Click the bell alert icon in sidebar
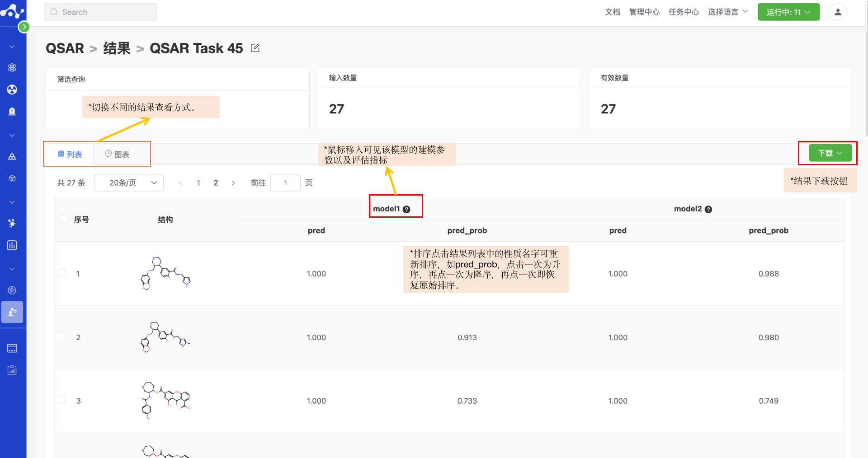868x458 pixels. [x=12, y=111]
